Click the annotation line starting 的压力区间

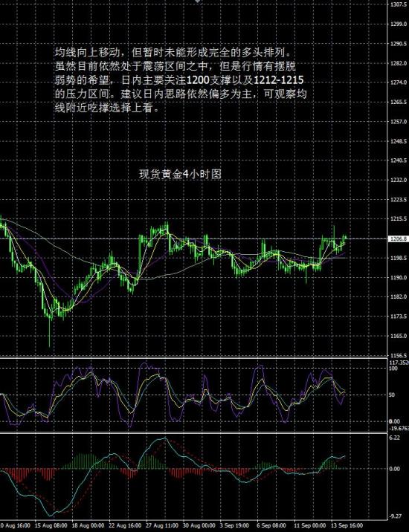coord(181,94)
